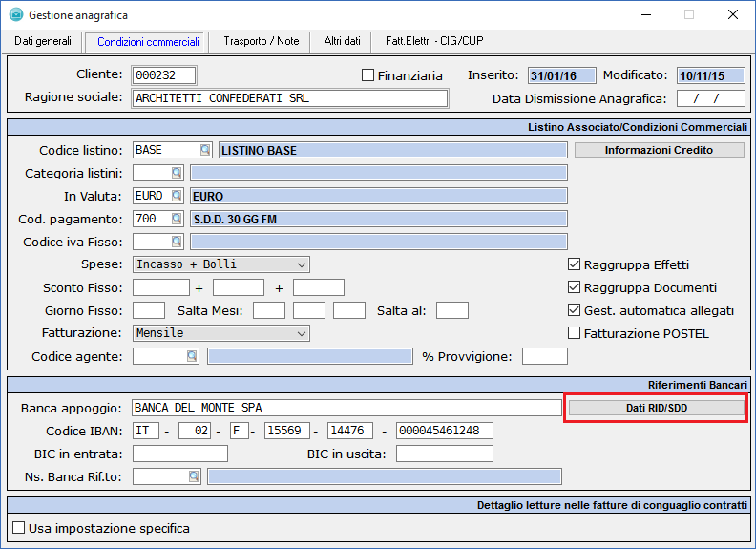Click the BIC in entrata field
The width and height of the screenshot is (756, 549).
coord(180,454)
